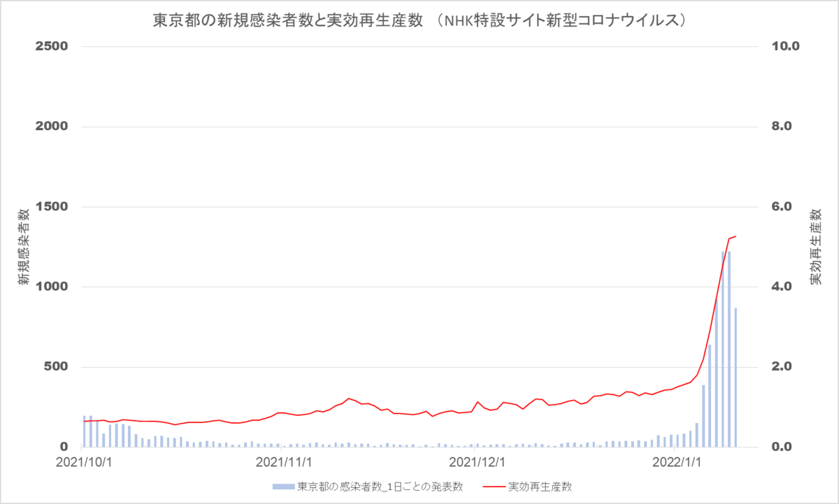
Task: Click the red line's peak at the right end
Action: (736, 236)
